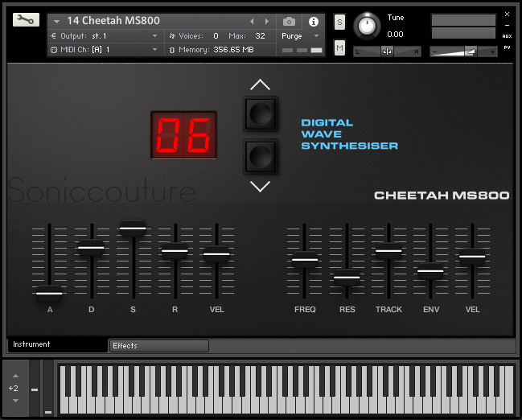The image size is (522, 420).
Task: Click the pitch bend wheel strip
Action: pos(35,388)
